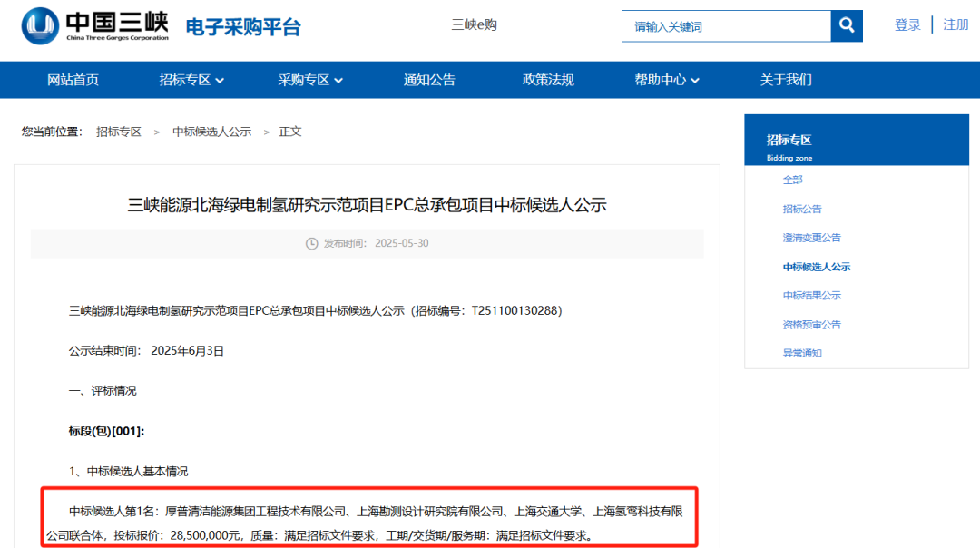The image size is (980, 548).
Task: Click the article title 三峡能源北海绿电制氢研究示范项目
Action: tap(367, 205)
